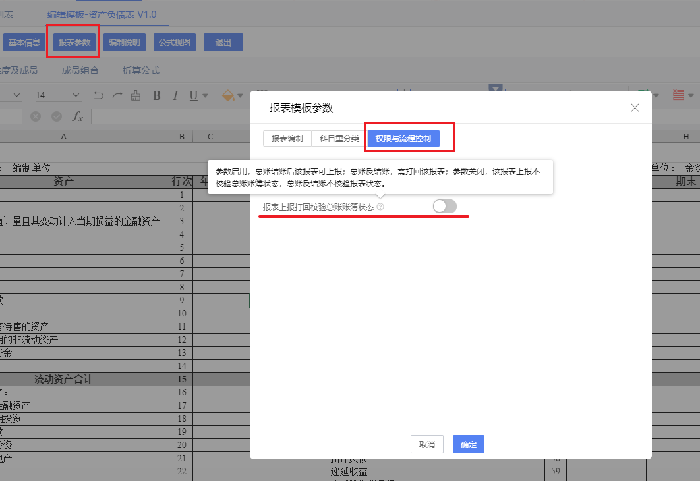
Task: Click the help question mark icon
Action: pyautogui.click(x=381, y=206)
